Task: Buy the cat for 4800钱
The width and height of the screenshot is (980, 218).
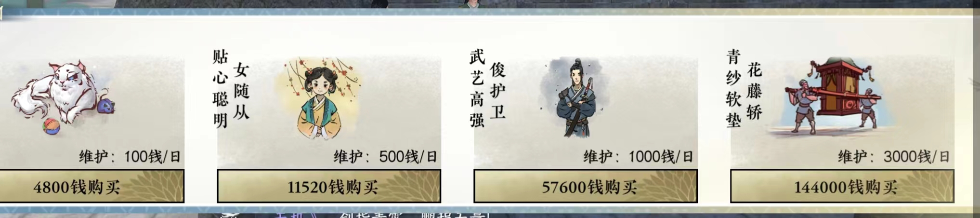Action: [x=91, y=187]
